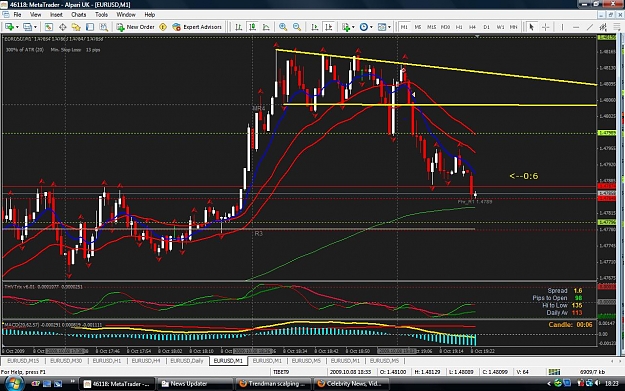Click connection status bars in status bar

554,372
